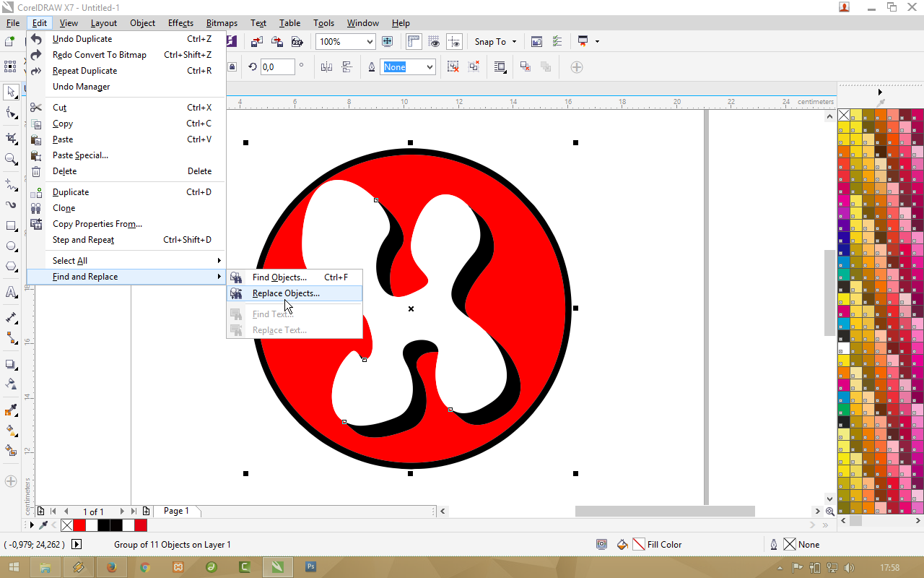
Task: Choose Replace Objects from the submenu
Action: pyautogui.click(x=285, y=293)
